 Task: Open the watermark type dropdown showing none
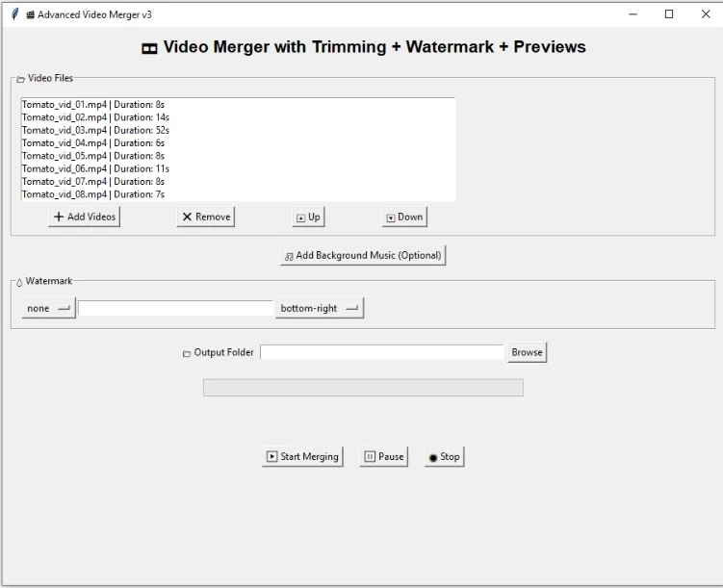pos(48,308)
